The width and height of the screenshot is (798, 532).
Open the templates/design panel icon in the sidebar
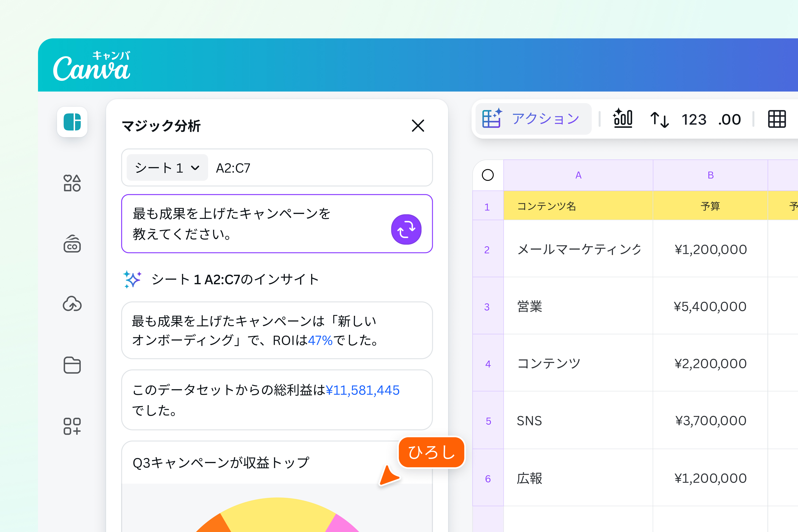72,122
